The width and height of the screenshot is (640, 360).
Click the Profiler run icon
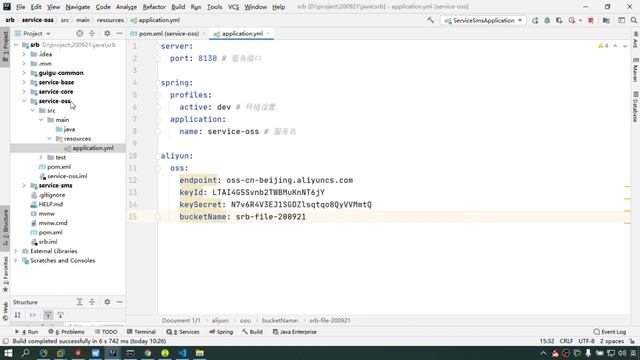click(572, 20)
